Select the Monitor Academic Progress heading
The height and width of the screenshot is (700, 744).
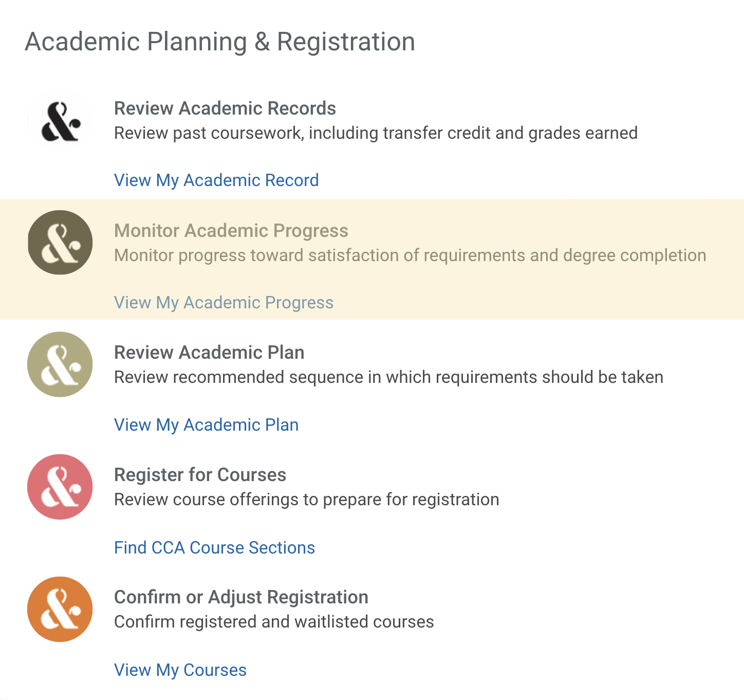(x=231, y=231)
